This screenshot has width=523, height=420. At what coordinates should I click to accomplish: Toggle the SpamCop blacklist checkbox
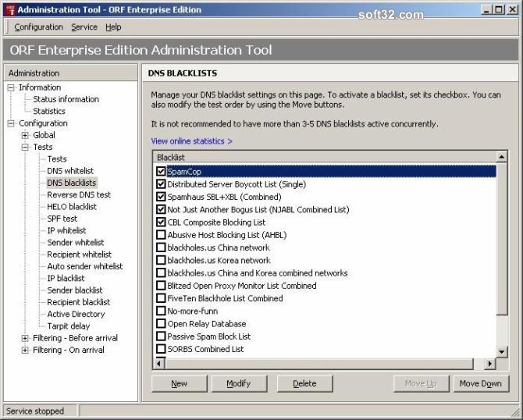pyautogui.click(x=161, y=172)
